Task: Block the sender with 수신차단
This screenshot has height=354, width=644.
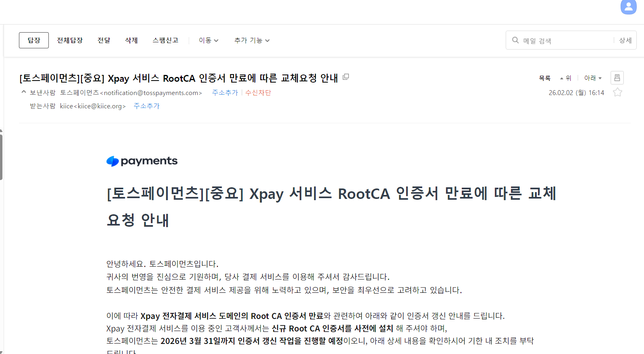Action: pos(258,93)
